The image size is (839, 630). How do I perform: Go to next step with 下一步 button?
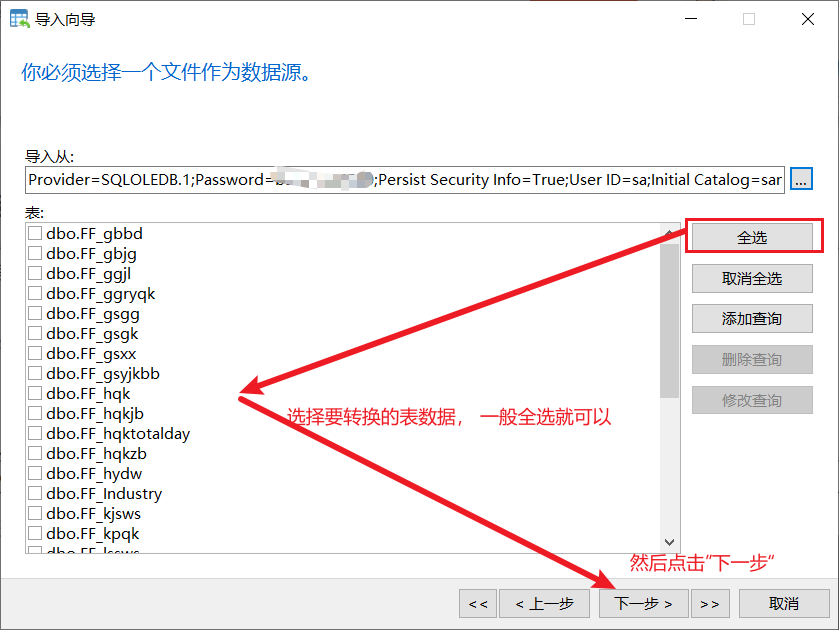[643, 604]
